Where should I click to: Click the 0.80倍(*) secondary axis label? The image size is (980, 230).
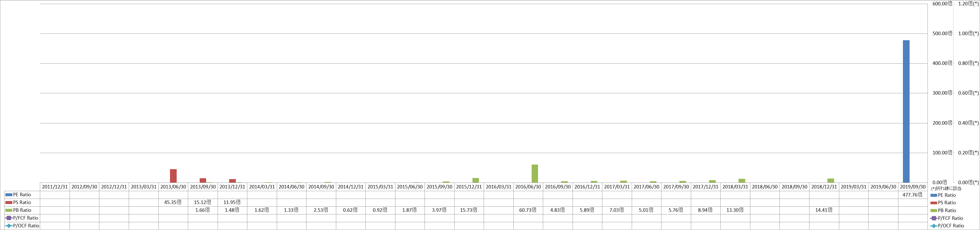968,63
